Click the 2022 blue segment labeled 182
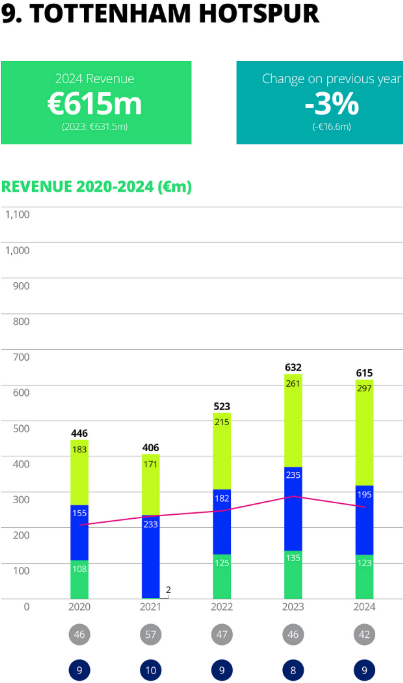 [x=222, y=522]
